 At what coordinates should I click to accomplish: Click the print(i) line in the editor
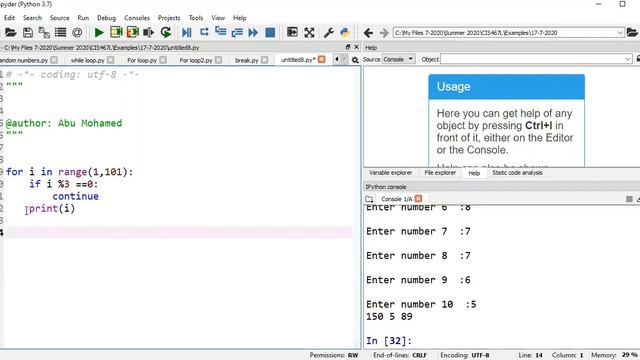click(x=52, y=209)
